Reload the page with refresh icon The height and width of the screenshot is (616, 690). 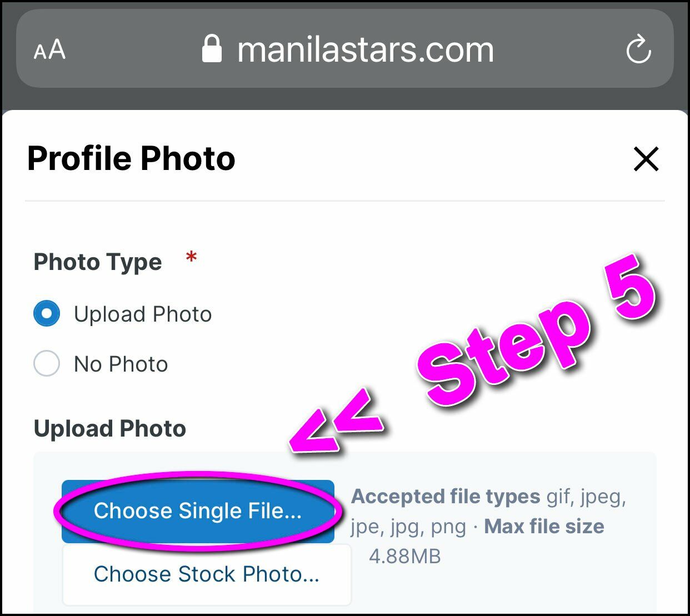click(638, 50)
